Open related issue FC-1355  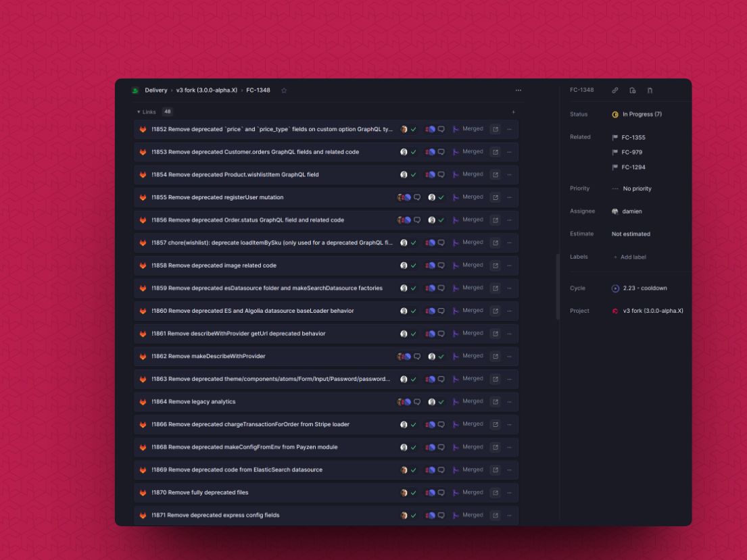[629, 138]
